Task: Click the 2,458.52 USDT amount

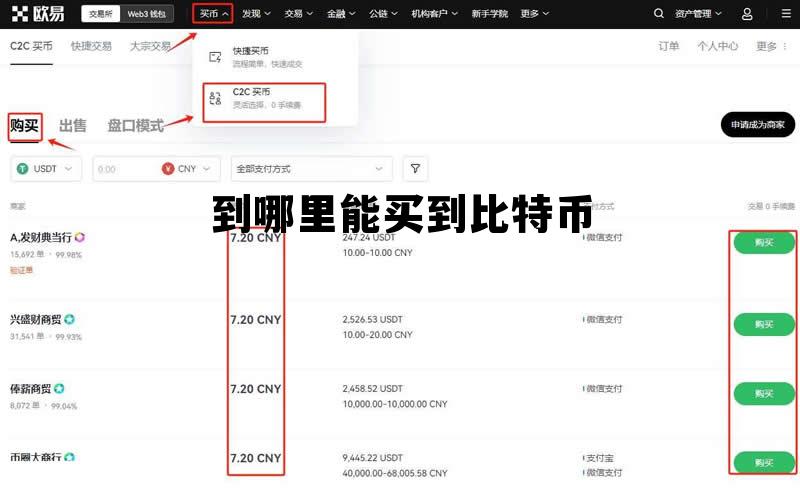Action: click(372, 389)
